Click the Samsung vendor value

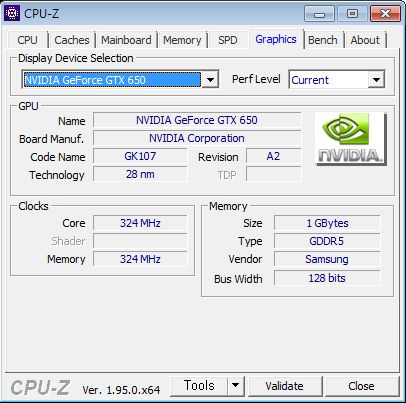(x=327, y=259)
